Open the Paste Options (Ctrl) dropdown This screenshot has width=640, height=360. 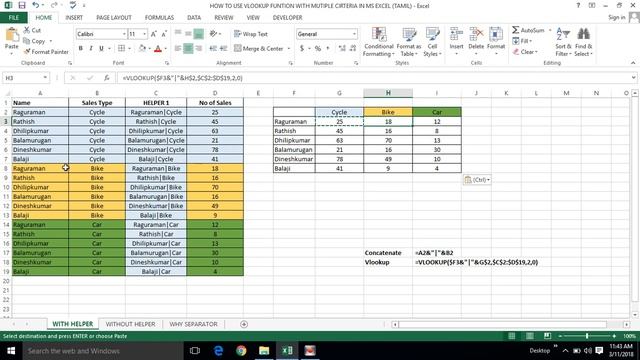point(477,180)
